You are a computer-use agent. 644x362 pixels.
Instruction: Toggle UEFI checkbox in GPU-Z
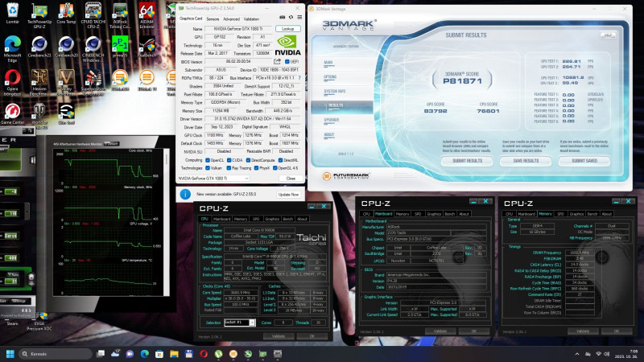[x=287, y=62]
